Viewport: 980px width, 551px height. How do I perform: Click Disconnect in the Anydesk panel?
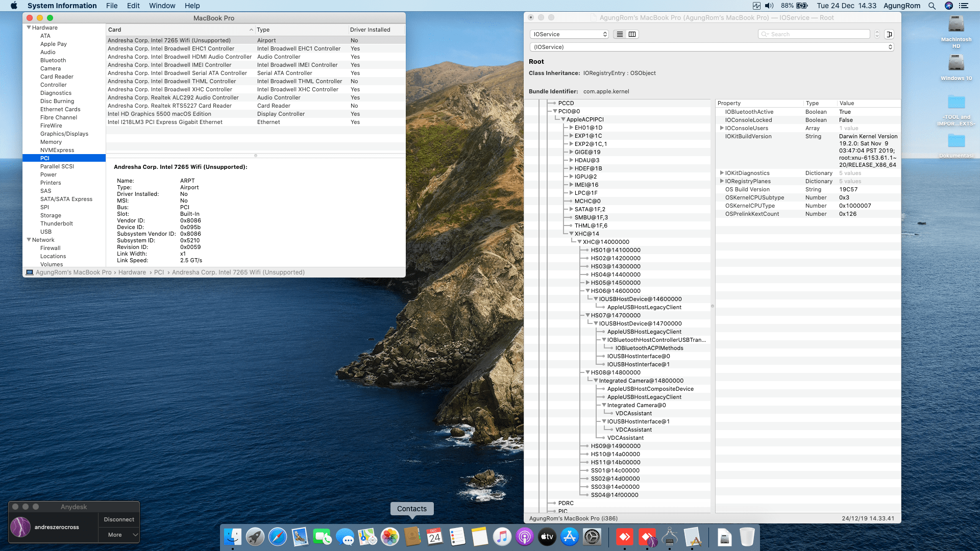(118, 519)
